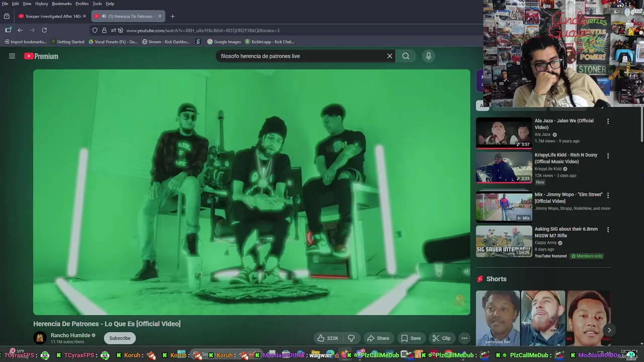Play Ala Jaza - Jalan We thumbnail
This screenshot has height=362, width=644.
pos(504,133)
